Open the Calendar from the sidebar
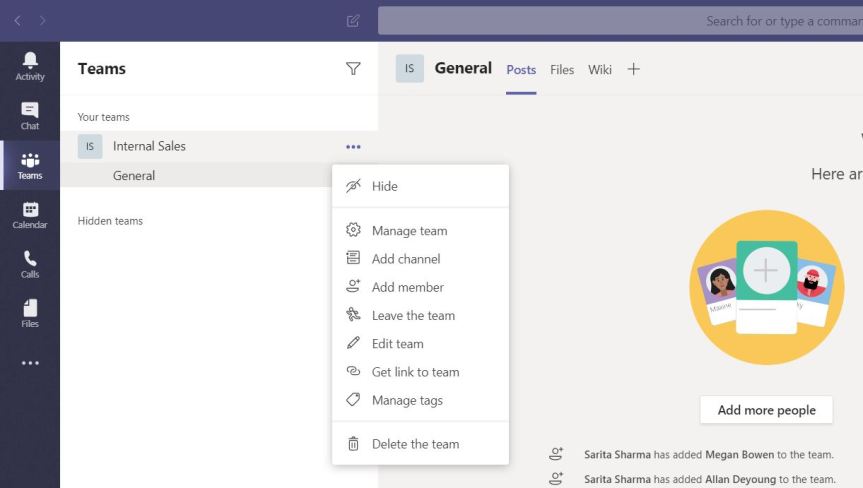 [x=30, y=215]
